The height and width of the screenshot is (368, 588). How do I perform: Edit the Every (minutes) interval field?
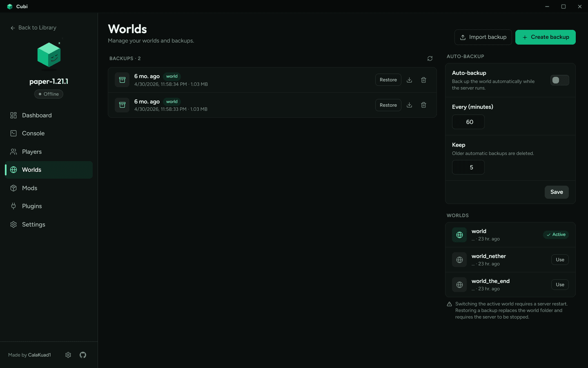[x=468, y=122]
